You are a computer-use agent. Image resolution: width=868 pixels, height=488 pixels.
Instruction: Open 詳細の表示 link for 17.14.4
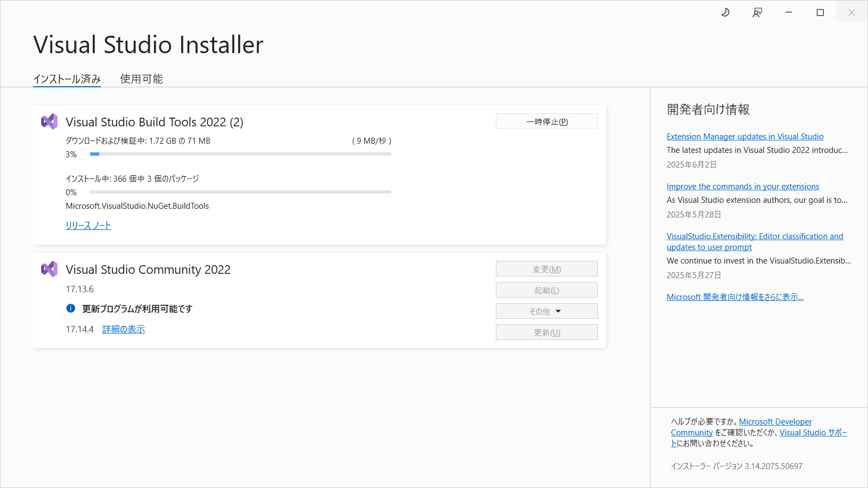point(124,329)
